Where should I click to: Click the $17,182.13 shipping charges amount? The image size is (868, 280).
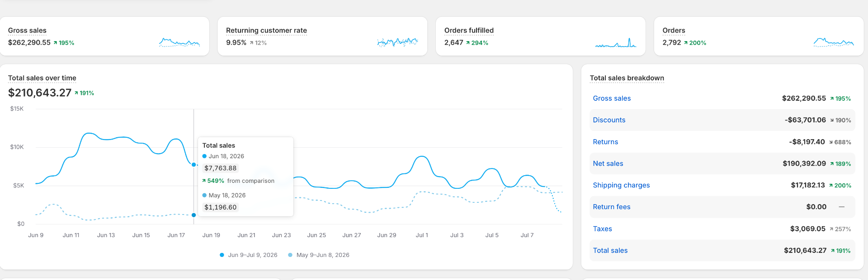808,185
